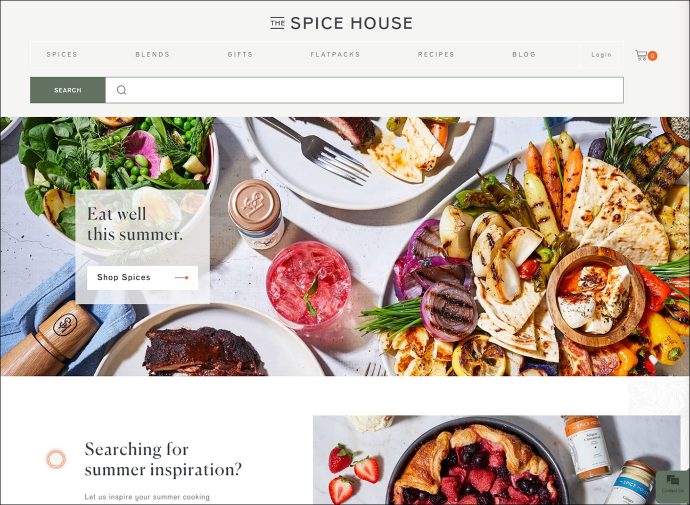Click the Shop Spices button
Screen dimensions: 690x505
(x=142, y=278)
